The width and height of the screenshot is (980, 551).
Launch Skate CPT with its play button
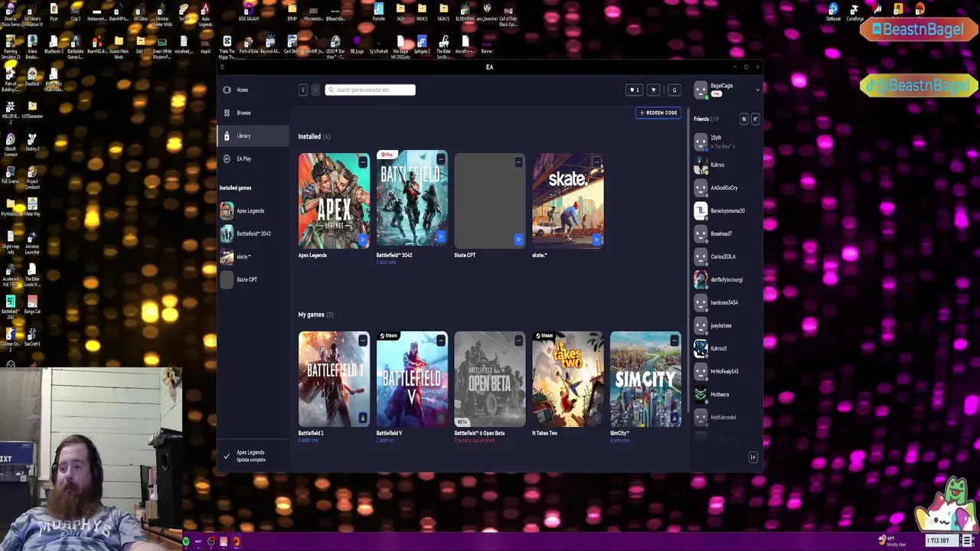tap(518, 239)
